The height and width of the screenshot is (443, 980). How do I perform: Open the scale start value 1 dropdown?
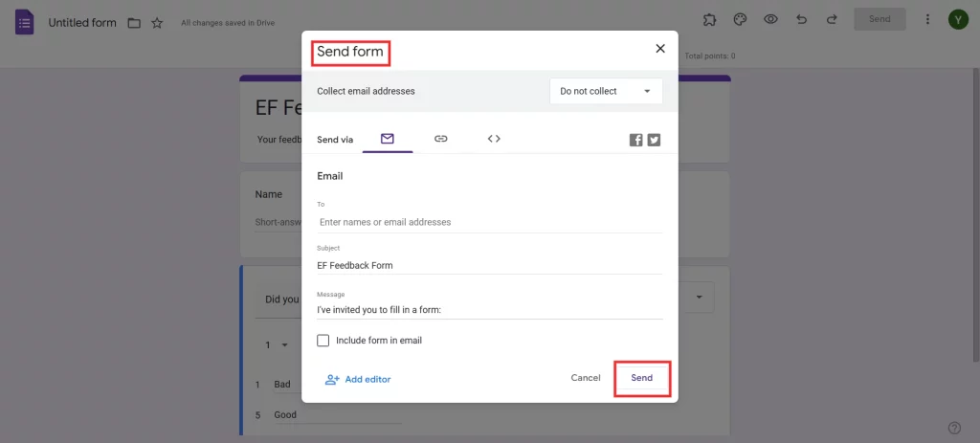click(x=277, y=344)
